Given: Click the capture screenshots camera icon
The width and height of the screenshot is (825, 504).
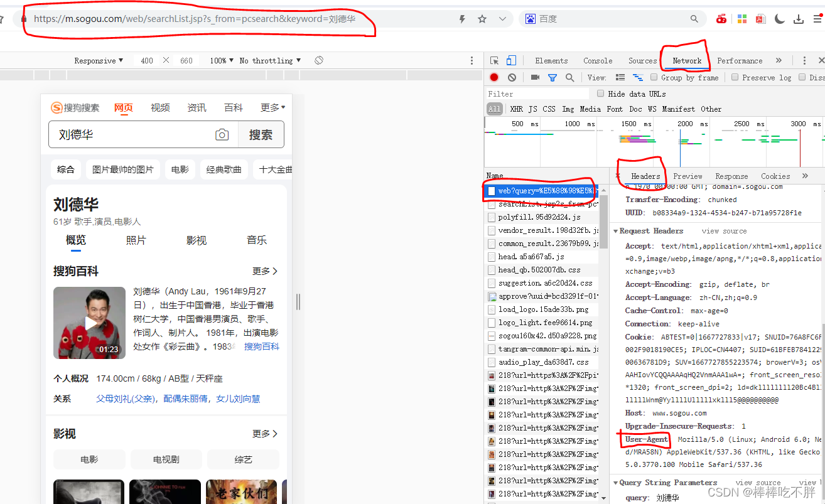Looking at the screenshot, I should [x=535, y=77].
